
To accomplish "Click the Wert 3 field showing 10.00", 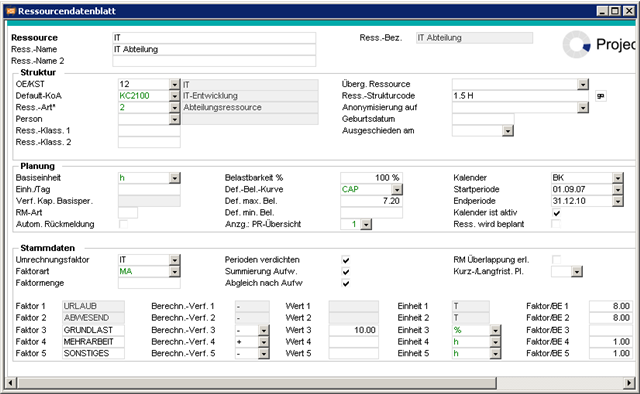I will tap(353, 330).
